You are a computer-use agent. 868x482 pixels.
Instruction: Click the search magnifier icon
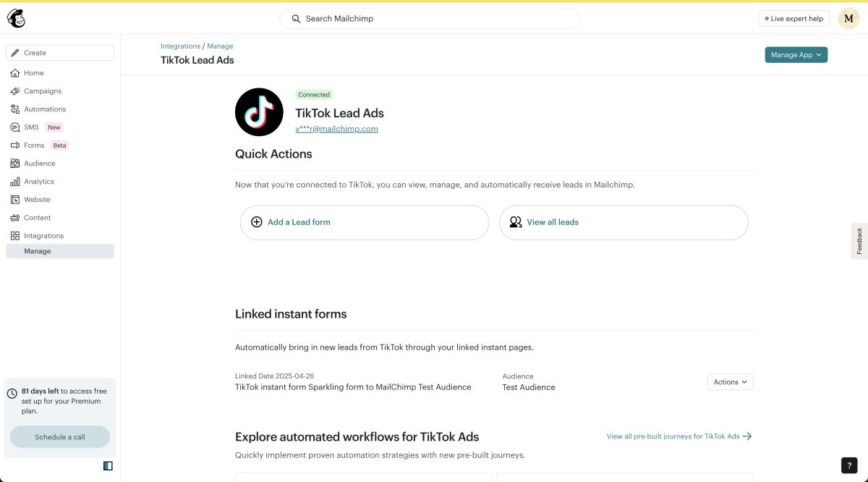[x=296, y=19]
